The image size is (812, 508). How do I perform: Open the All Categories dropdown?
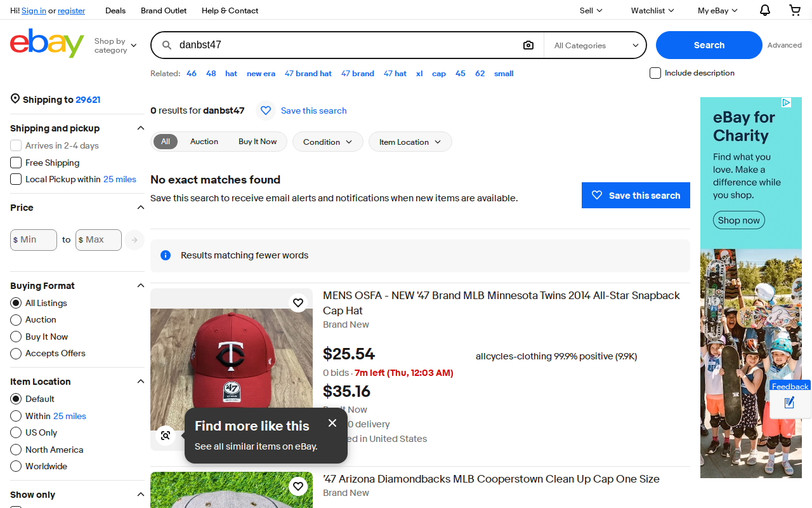pos(595,46)
